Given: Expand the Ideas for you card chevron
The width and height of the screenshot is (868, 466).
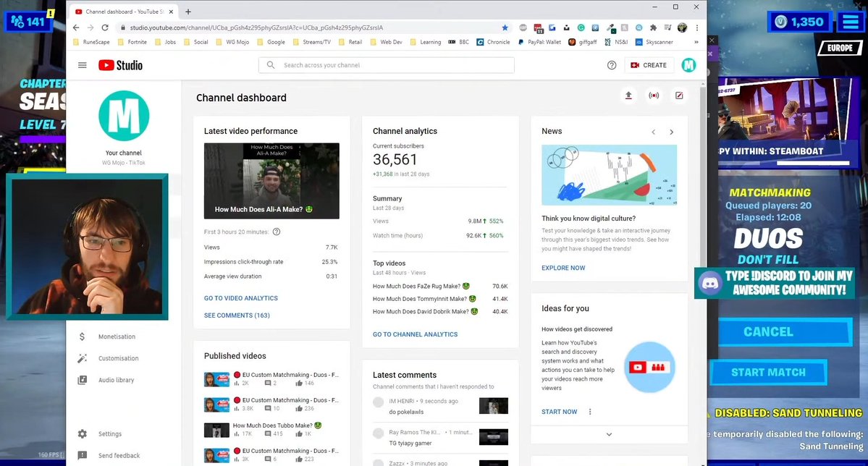Looking at the screenshot, I should pyautogui.click(x=609, y=434).
